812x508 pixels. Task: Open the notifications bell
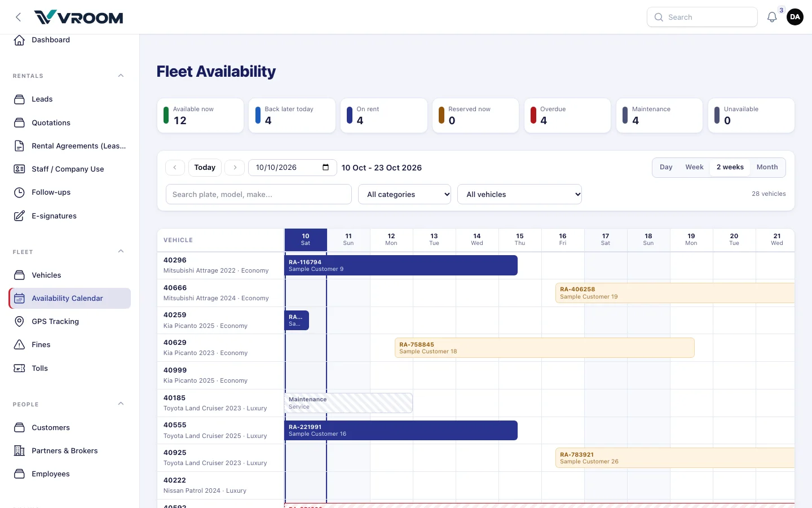(772, 17)
